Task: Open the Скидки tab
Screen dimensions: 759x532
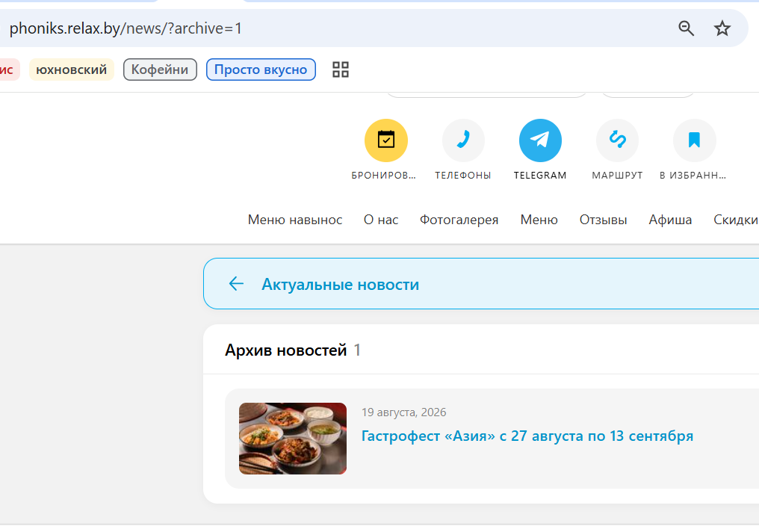Action: 736,220
